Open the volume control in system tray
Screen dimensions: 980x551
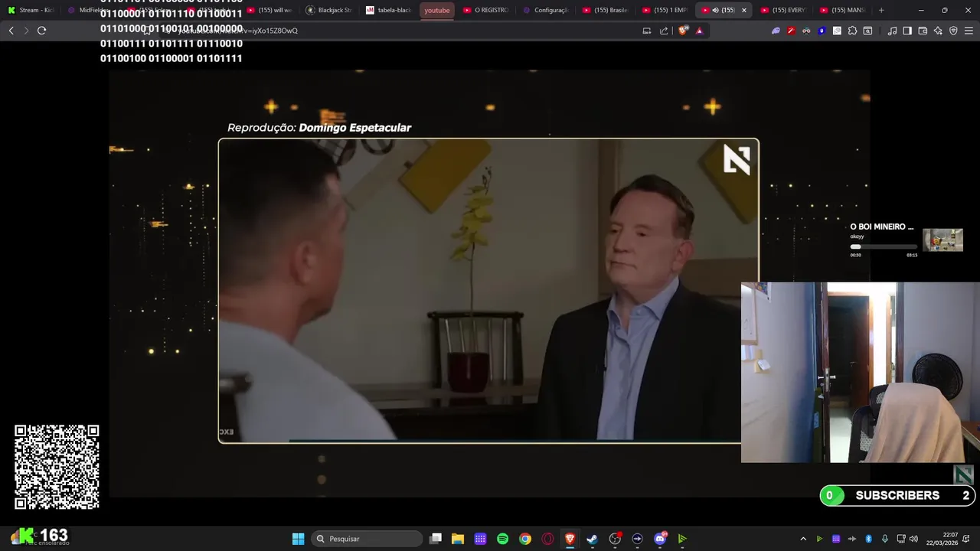tap(913, 539)
